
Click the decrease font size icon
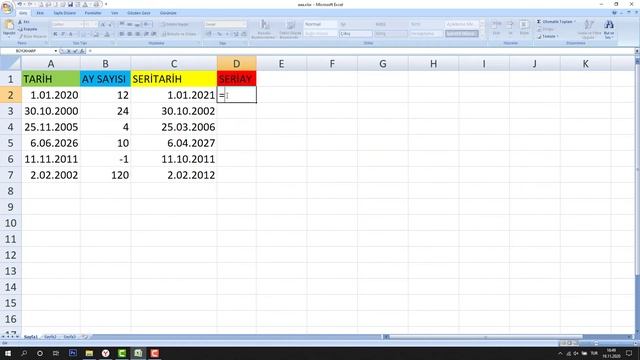coord(109,24)
